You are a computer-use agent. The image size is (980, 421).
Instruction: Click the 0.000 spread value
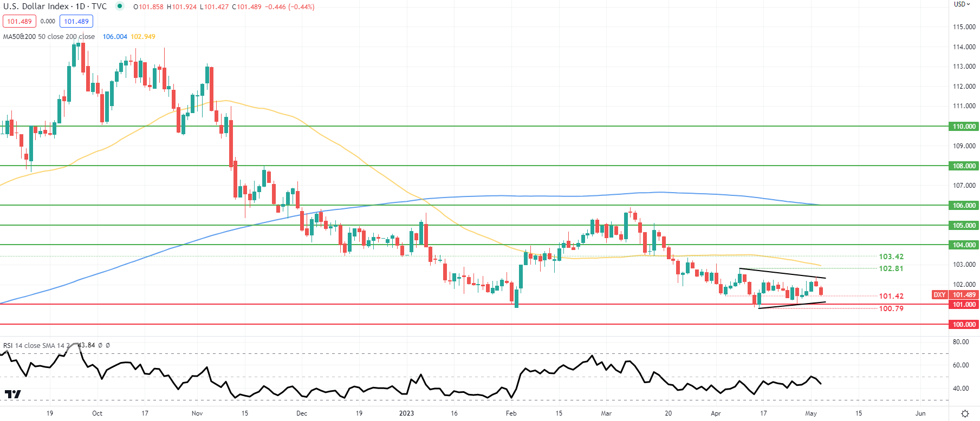point(48,21)
